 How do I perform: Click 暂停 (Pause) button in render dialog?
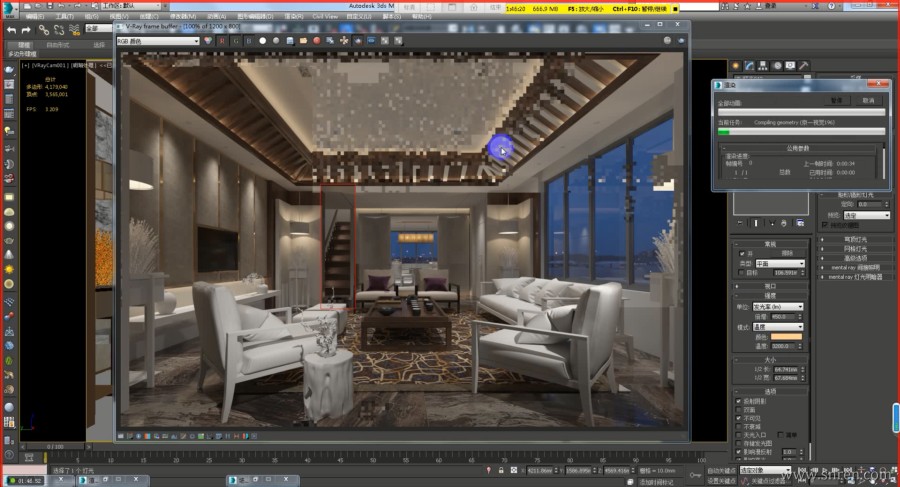tap(837, 101)
